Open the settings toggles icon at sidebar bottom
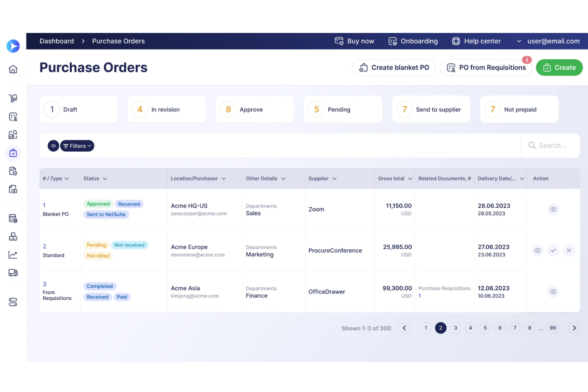 coord(13,302)
